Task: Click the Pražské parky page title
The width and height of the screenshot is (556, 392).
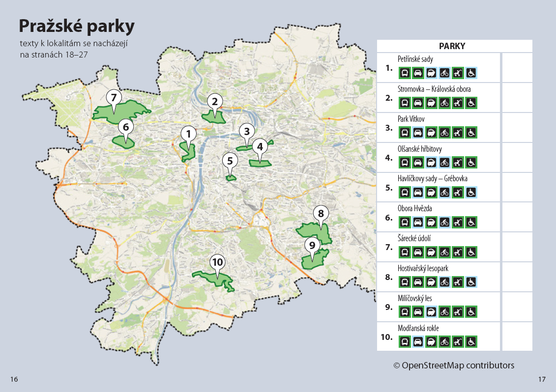Action: (76, 27)
